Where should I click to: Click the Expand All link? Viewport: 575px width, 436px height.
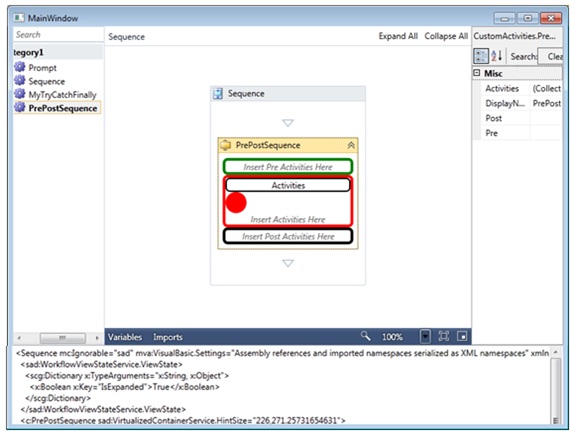(398, 36)
